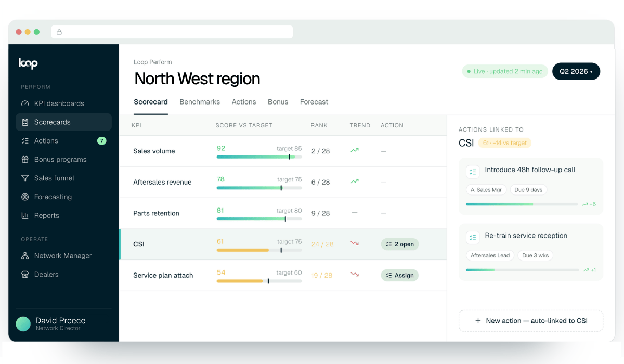624x364 pixels.
Task: Select the Aftersales revenue KPI name
Action: (162, 183)
